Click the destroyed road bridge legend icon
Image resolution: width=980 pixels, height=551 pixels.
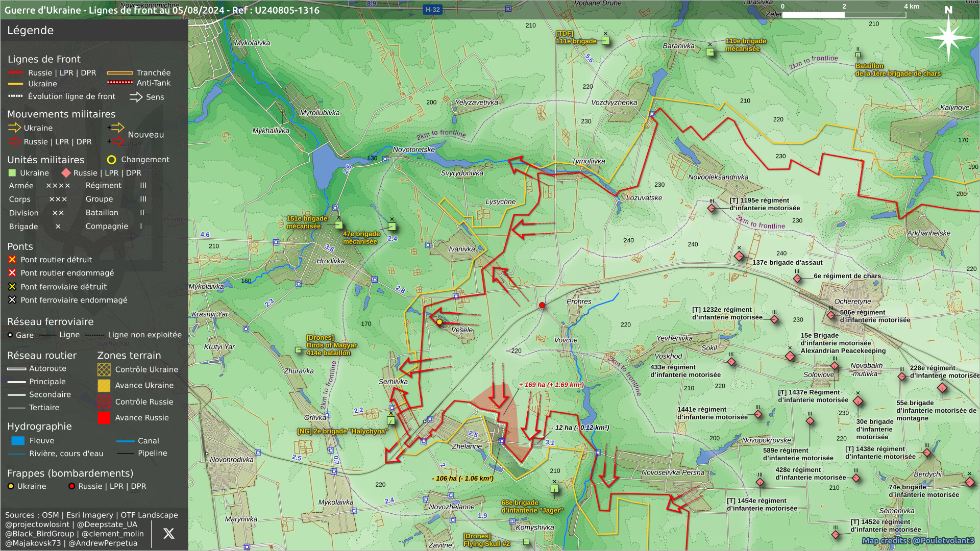point(12,260)
